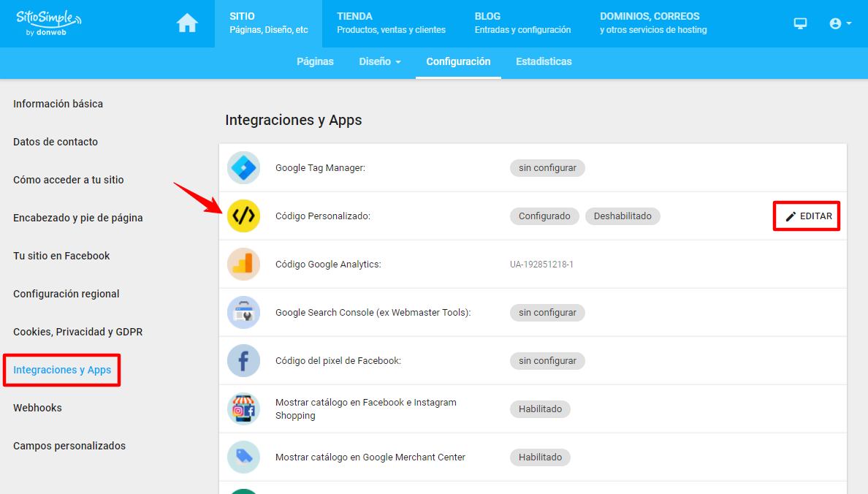Open the user account menu
The width and height of the screenshot is (868, 494).
tap(840, 23)
